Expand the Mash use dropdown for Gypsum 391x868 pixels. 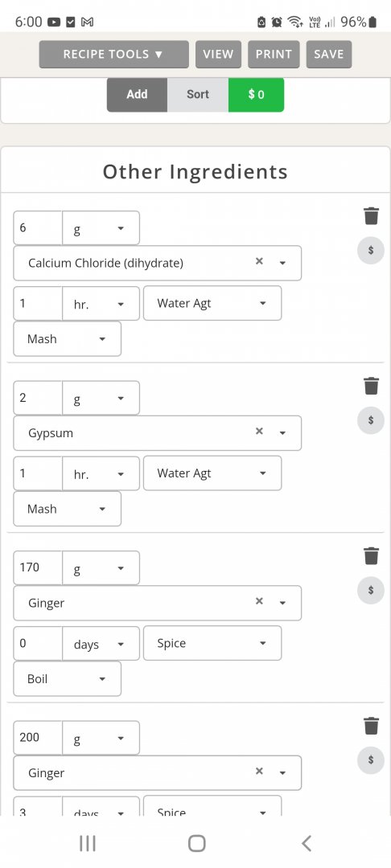pyautogui.click(x=67, y=509)
